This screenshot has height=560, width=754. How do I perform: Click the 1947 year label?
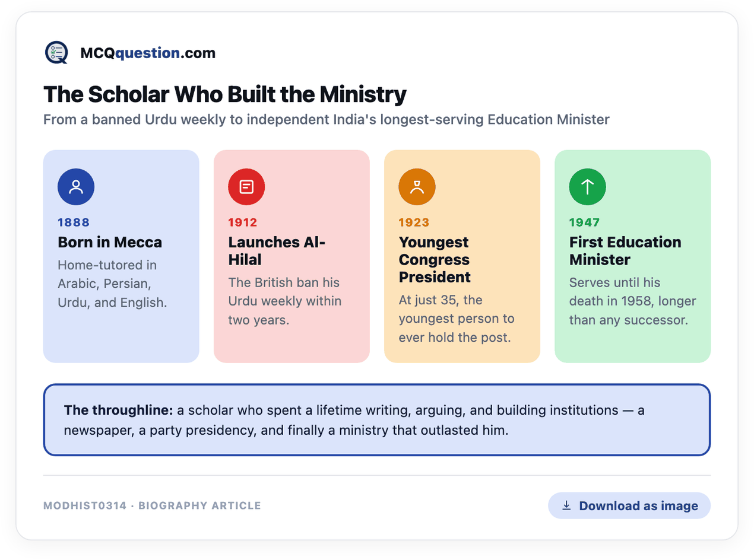point(584,222)
